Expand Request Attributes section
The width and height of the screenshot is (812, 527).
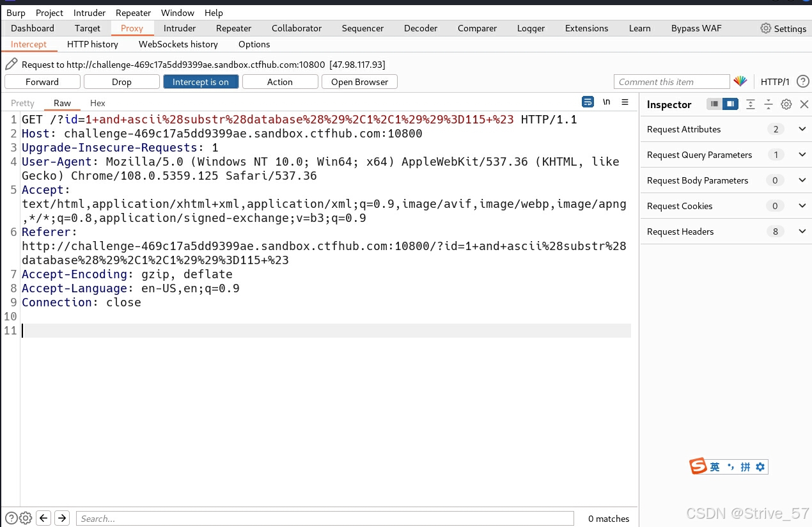tap(802, 129)
